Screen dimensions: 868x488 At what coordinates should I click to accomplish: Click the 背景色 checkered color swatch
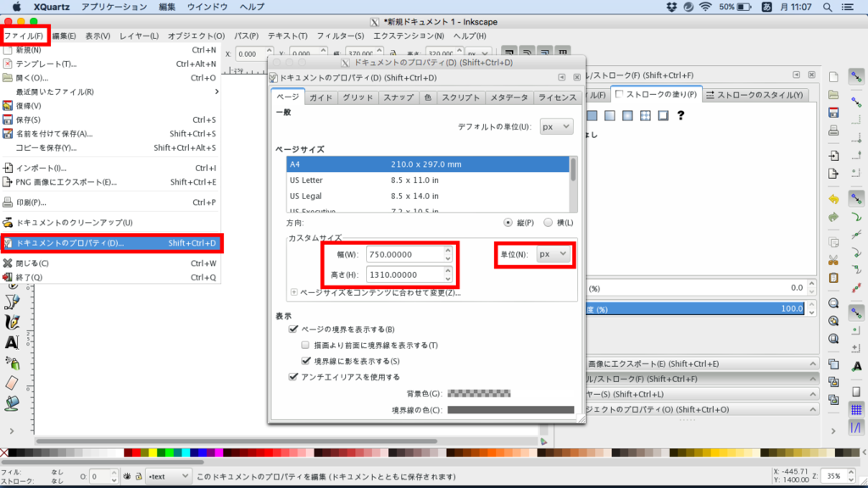point(479,393)
